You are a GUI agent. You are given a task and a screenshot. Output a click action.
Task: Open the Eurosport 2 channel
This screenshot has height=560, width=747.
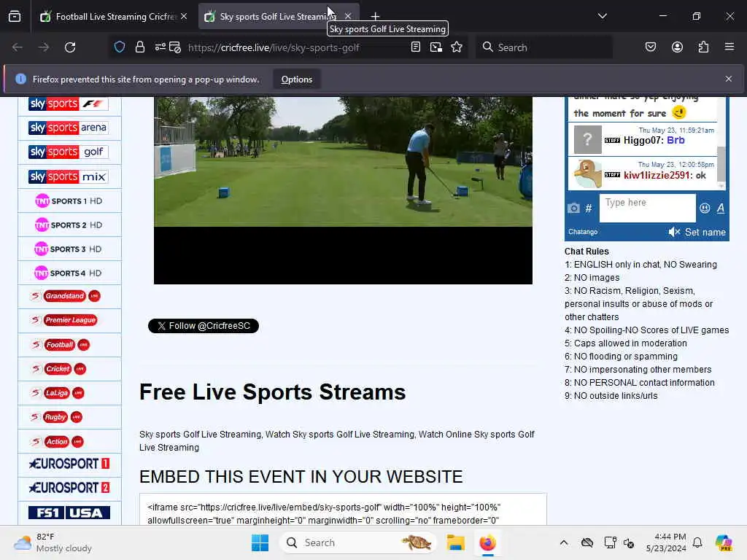pos(69,488)
